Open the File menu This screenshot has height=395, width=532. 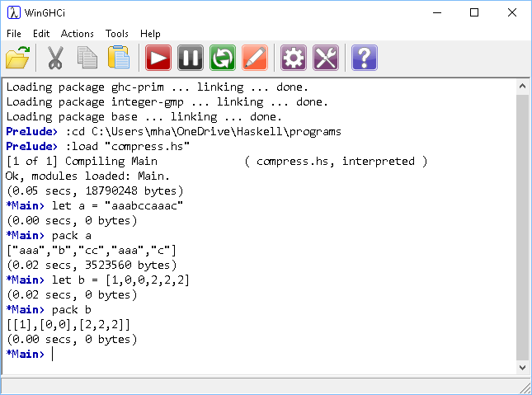coord(14,34)
